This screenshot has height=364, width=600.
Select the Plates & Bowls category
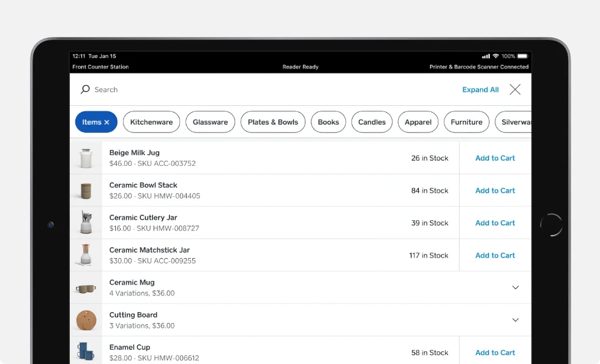(x=273, y=122)
